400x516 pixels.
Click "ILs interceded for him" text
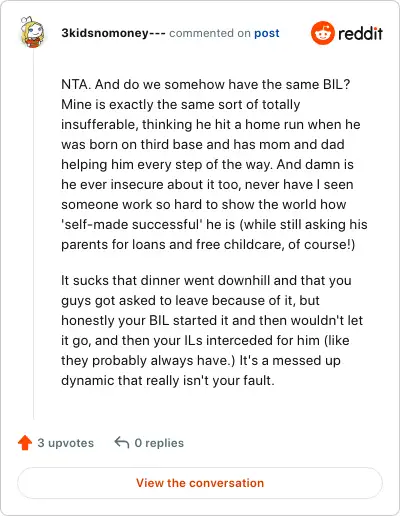pyautogui.click(x=252, y=340)
